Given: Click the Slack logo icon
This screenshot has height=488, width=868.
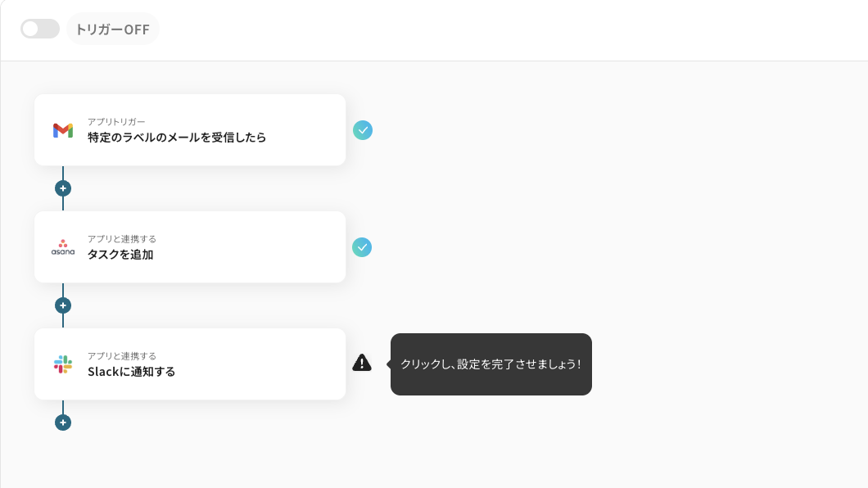Looking at the screenshot, I should point(63,364).
